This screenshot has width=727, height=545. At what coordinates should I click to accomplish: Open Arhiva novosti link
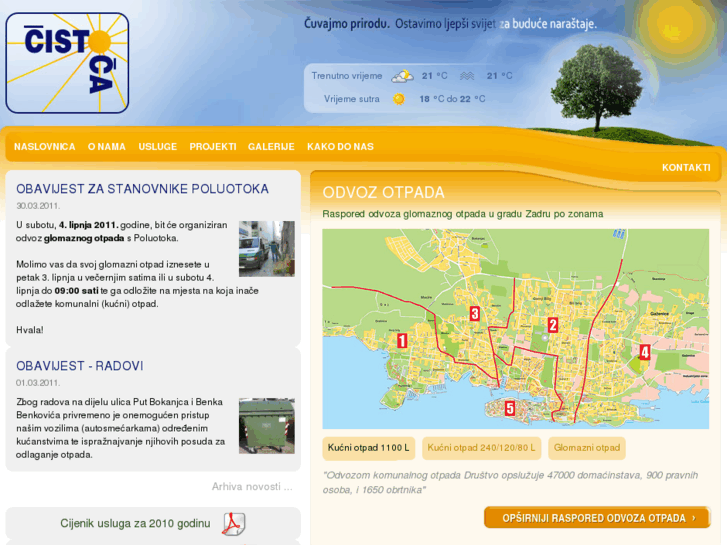pyautogui.click(x=252, y=487)
